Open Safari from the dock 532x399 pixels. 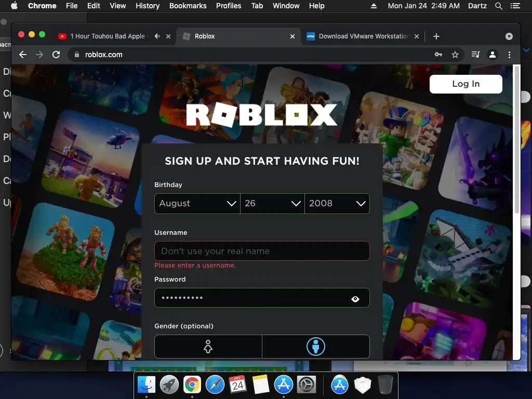click(x=215, y=385)
